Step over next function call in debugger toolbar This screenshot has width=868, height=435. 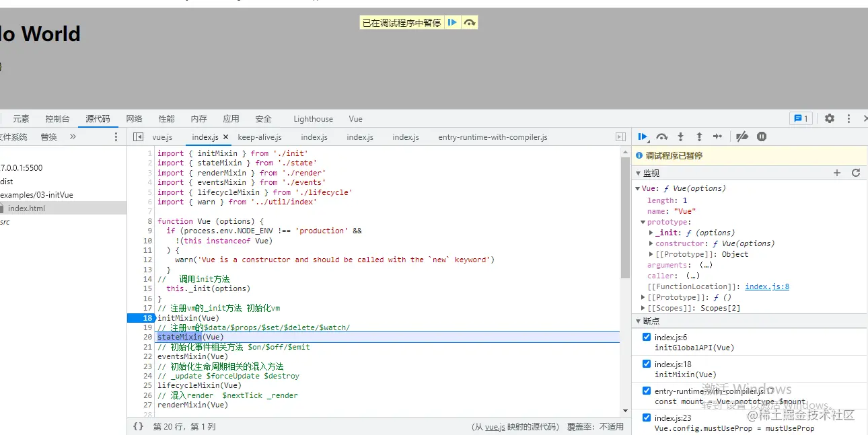(x=662, y=136)
